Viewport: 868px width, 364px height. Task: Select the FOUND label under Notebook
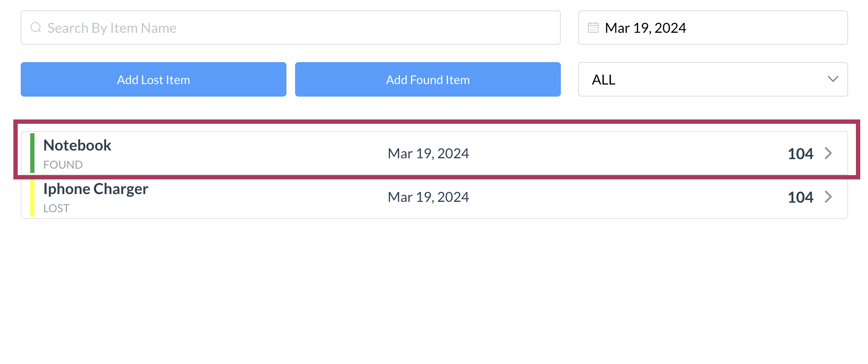pos(63,164)
